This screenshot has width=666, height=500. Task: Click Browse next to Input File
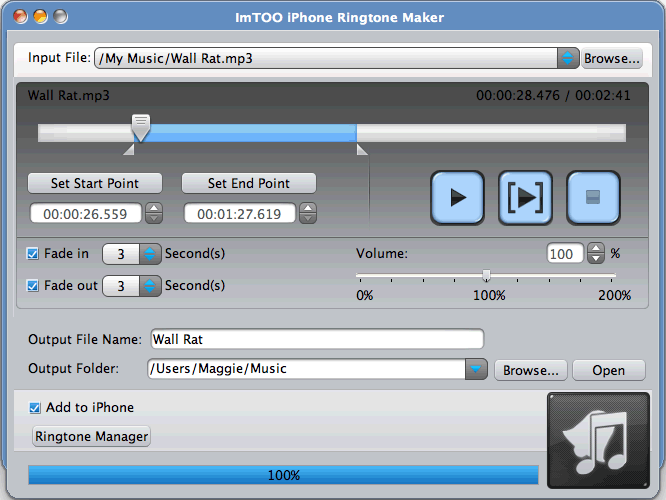pos(612,58)
